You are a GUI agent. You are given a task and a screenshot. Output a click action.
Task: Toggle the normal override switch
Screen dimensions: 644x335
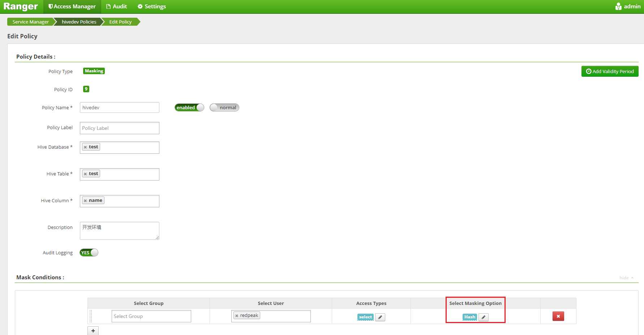point(224,107)
